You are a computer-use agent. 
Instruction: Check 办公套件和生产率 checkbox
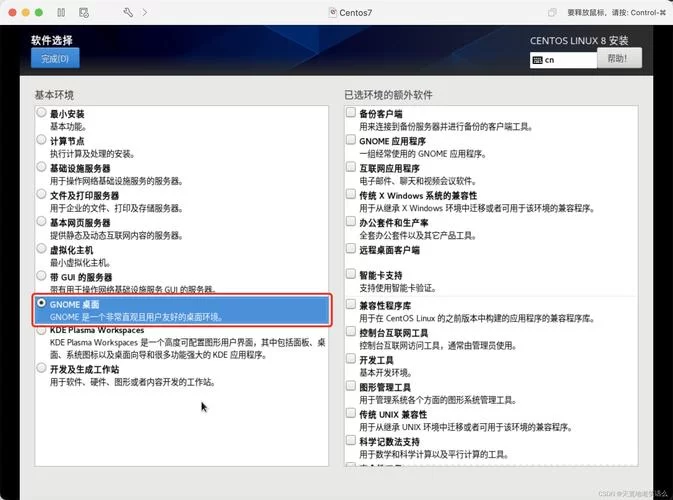[x=351, y=221]
